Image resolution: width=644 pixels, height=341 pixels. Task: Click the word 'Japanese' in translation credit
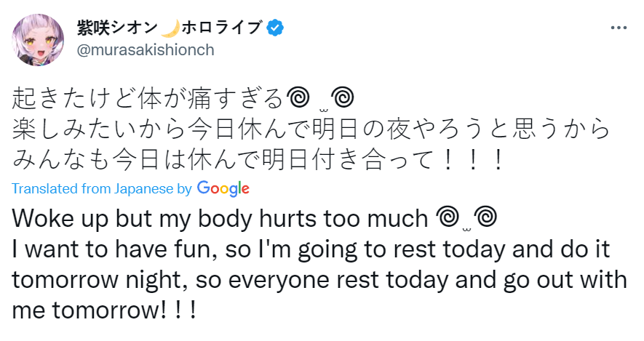[143, 189]
